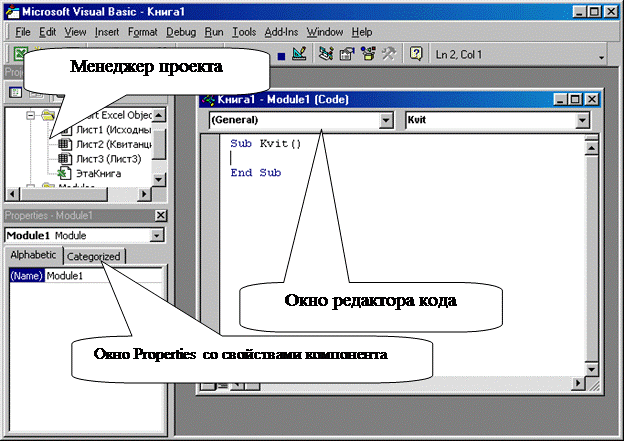This screenshot has width=624, height=441.
Task: Open the Module1 Module properties dropdown
Action: pos(157,235)
